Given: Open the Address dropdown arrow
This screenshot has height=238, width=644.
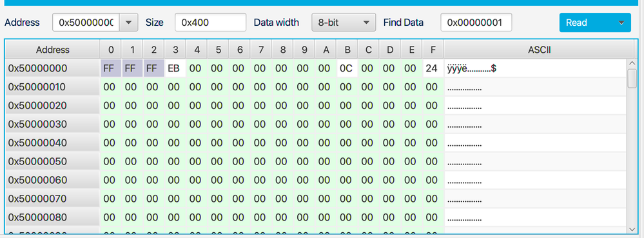Looking at the screenshot, I should 128,23.
